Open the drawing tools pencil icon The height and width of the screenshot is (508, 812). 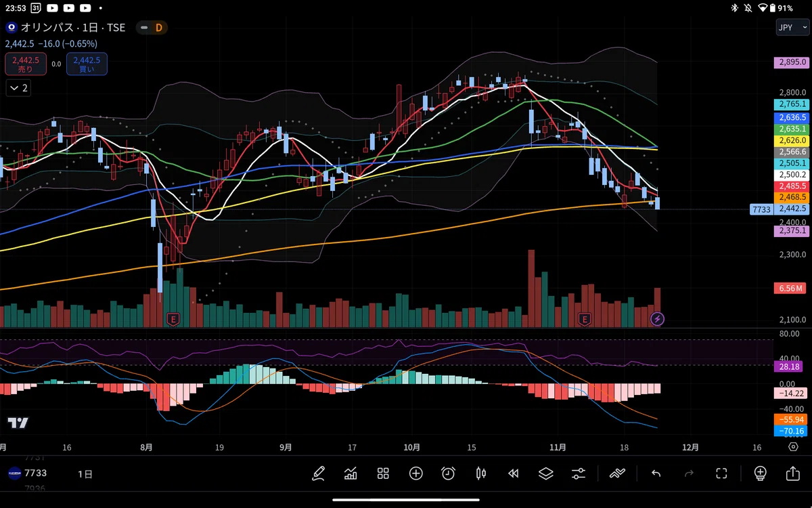[319, 473]
